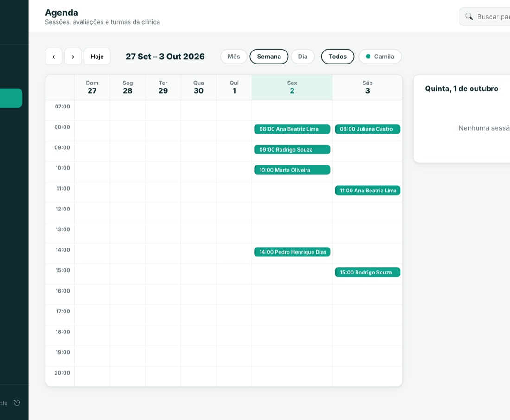
Task: Click the 12:00 time label
Action: point(63,209)
